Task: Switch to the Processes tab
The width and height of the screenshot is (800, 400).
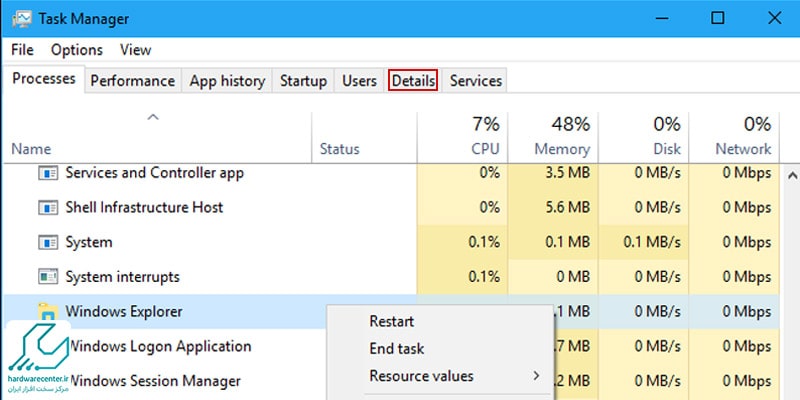Action: [44, 79]
